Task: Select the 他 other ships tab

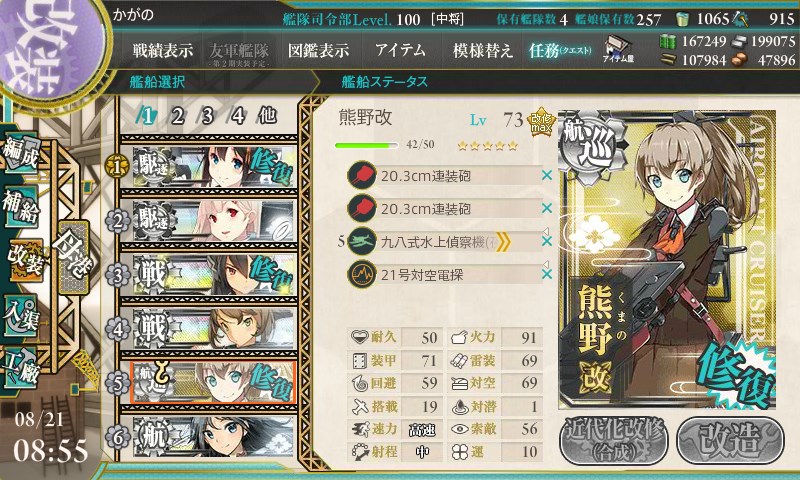Action: point(267,116)
